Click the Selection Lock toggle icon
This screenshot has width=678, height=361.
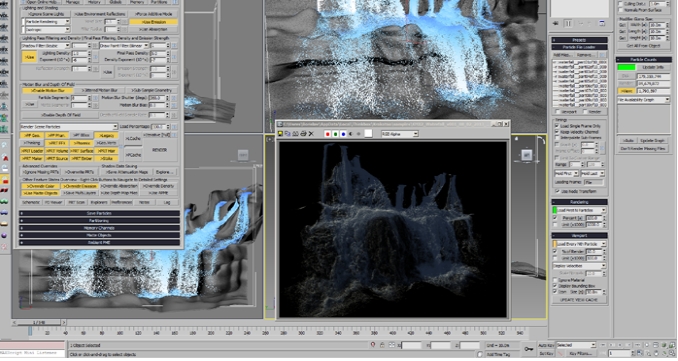click(x=382, y=345)
